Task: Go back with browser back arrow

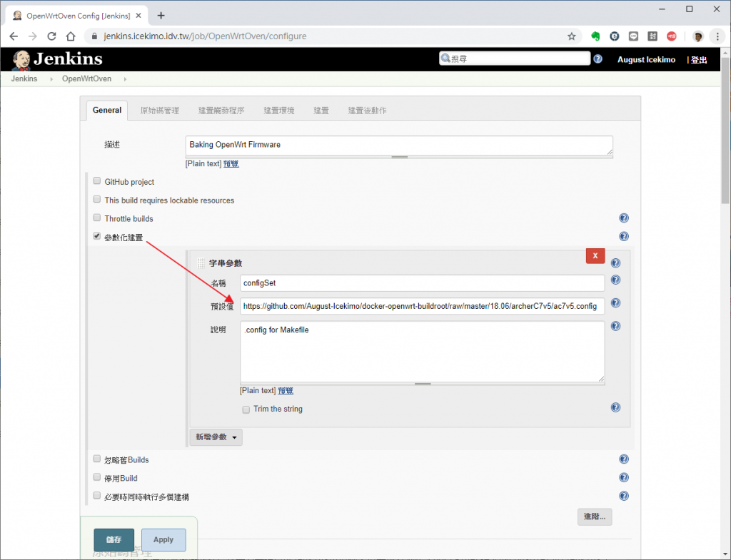Action: tap(14, 36)
